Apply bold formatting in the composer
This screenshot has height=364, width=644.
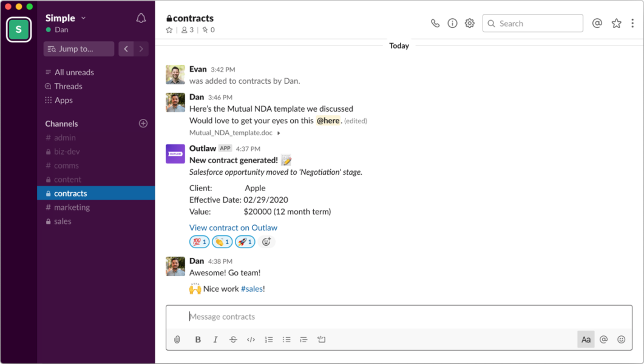pyautogui.click(x=198, y=339)
